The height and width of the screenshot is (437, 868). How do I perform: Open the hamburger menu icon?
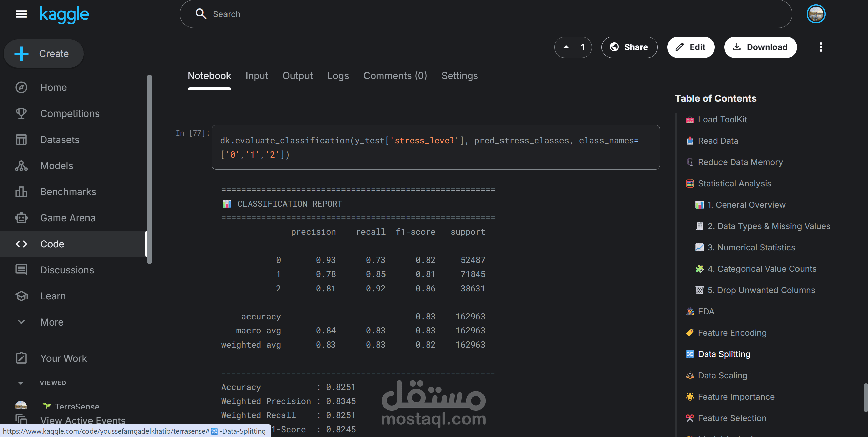[x=21, y=14]
